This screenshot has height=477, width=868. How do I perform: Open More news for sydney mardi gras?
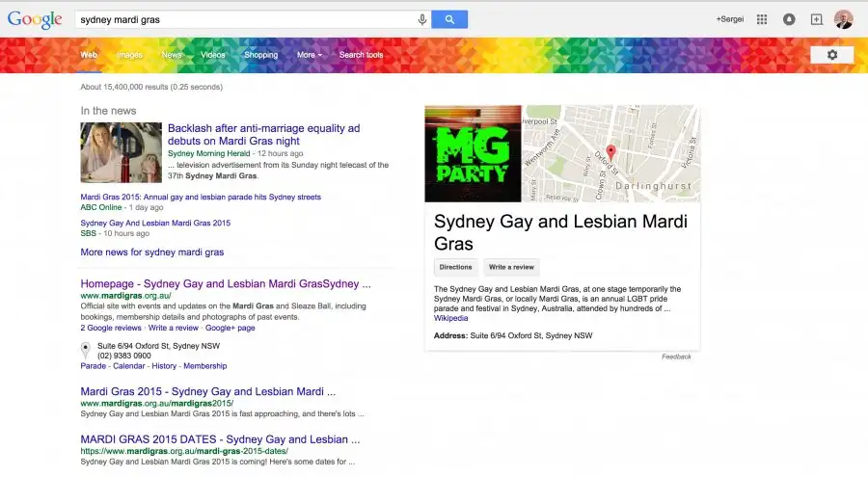point(152,252)
